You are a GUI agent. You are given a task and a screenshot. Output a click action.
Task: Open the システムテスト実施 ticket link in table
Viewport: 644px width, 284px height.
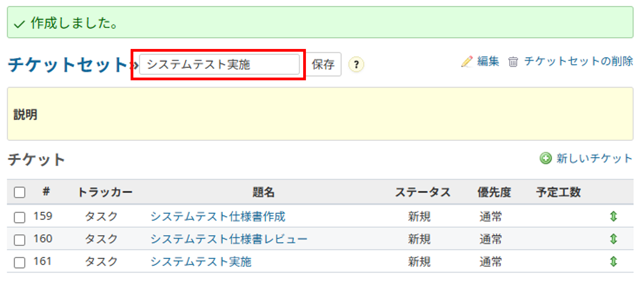[201, 261]
